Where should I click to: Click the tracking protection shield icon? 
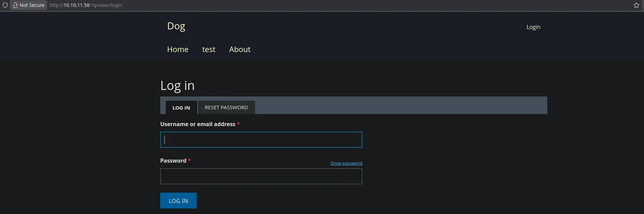5,5
